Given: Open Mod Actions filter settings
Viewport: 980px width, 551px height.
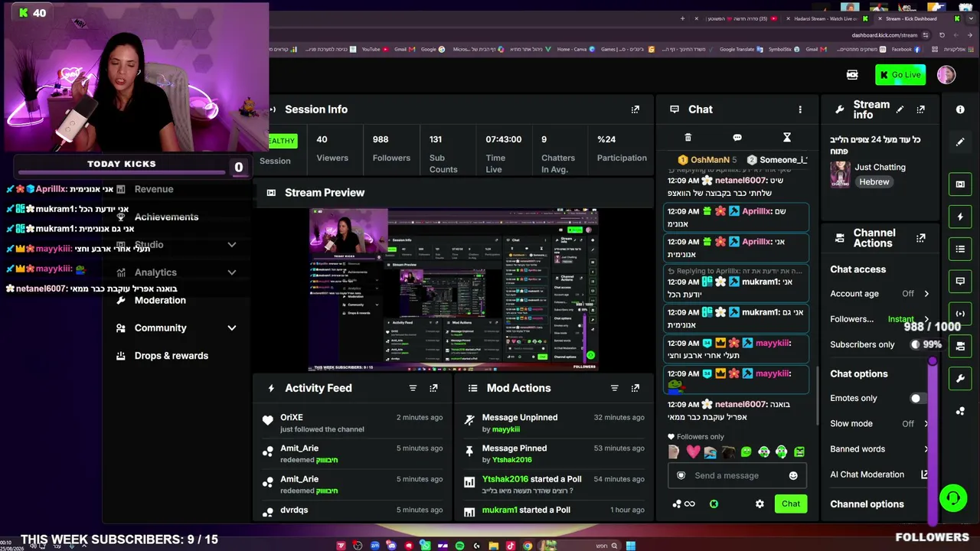Looking at the screenshot, I should pyautogui.click(x=614, y=388).
